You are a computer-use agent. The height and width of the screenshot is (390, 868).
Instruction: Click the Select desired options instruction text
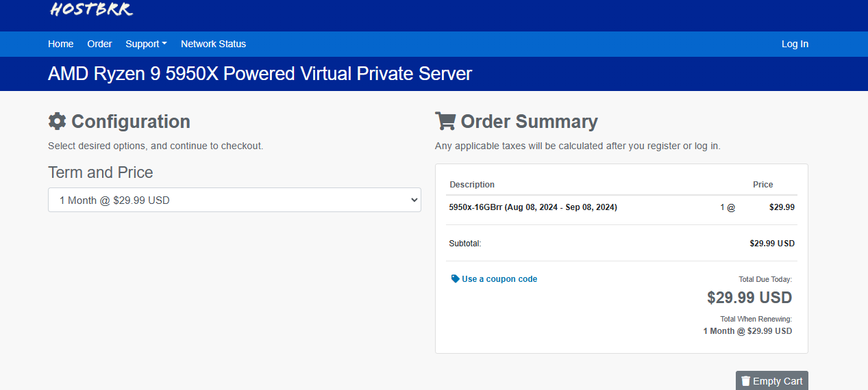coord(156,146)
